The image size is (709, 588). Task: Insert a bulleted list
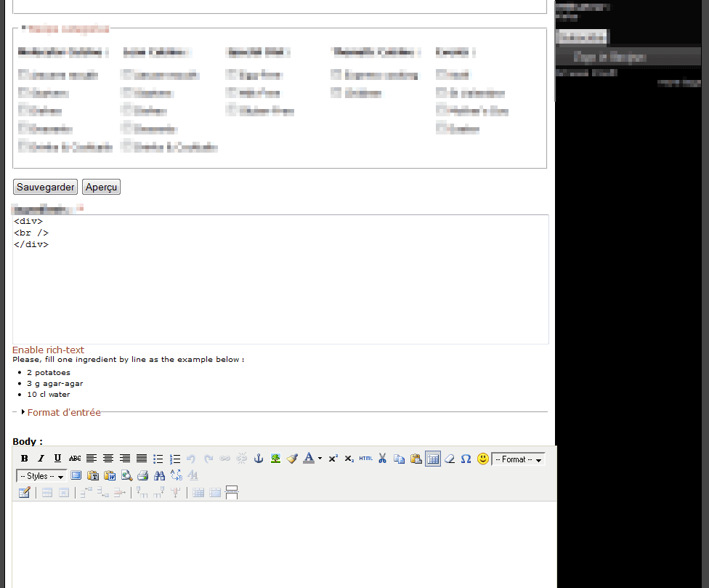click(x=158, y=459)
